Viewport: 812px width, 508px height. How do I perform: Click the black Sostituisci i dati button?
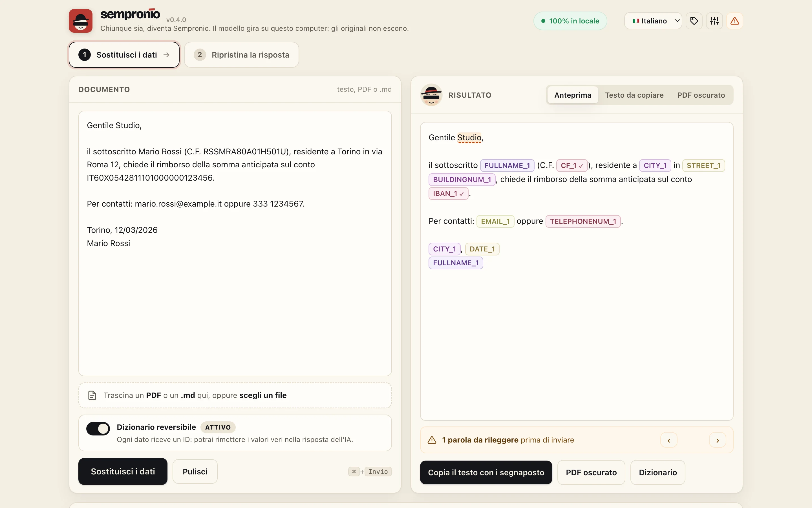pyautogui.click(x=123, y=471)
